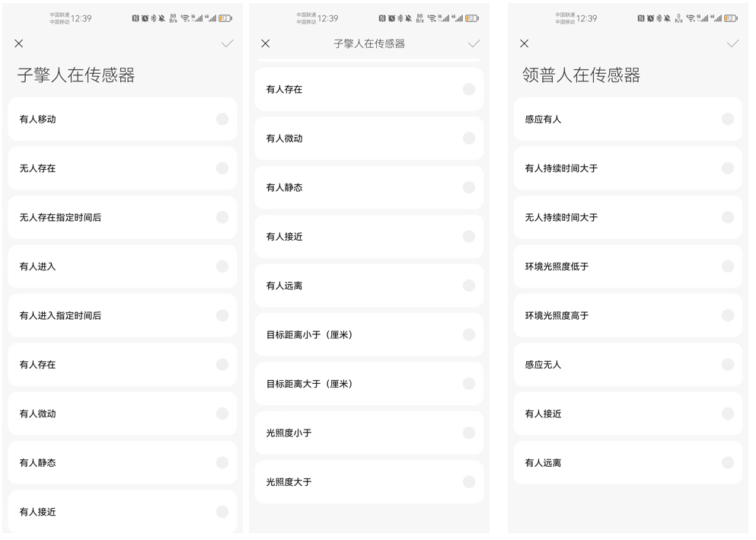This screenshot has height=540, width=756.
Task: Enable the 环境光照度低于 radio option
Action: click(x=728, y=267)
